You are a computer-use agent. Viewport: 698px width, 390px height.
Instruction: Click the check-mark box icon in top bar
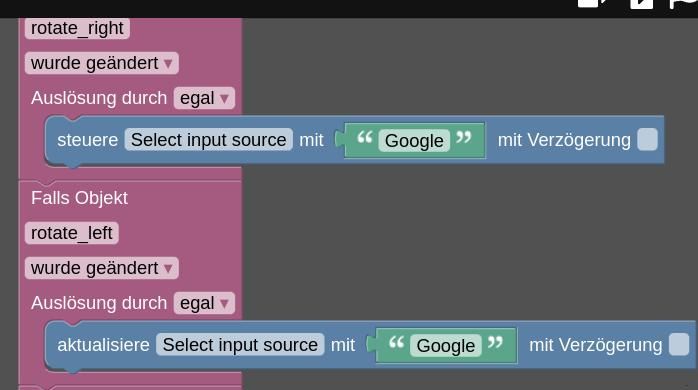coord(641,4)
